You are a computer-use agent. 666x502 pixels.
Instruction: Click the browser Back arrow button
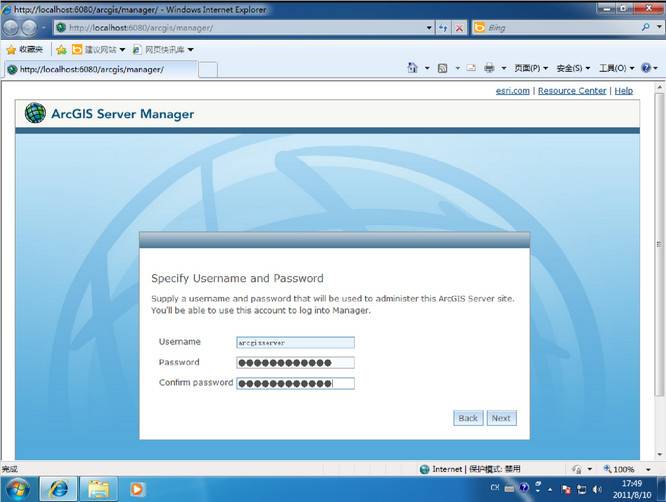point(11,28)
